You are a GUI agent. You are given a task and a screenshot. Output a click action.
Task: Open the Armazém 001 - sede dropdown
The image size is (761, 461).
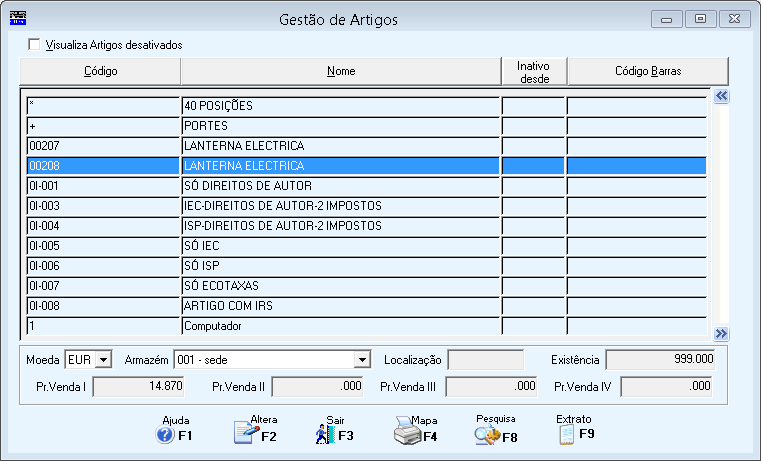362,360
